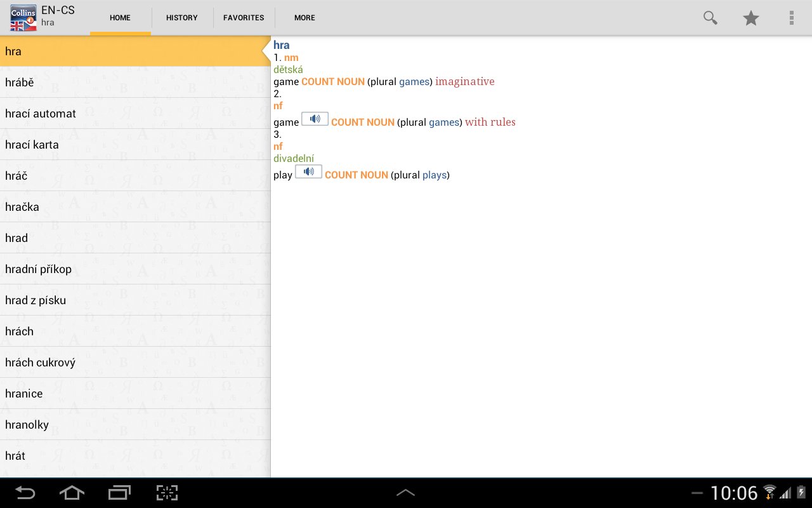Tap the Android home button
Viewport: 812px width, 508px height.
tap(72, 493)
